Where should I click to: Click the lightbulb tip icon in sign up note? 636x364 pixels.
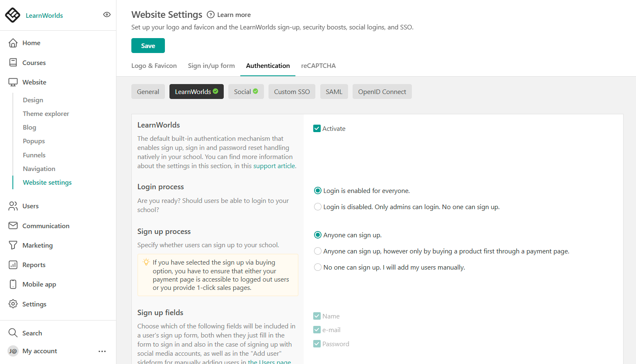[146, 262]
